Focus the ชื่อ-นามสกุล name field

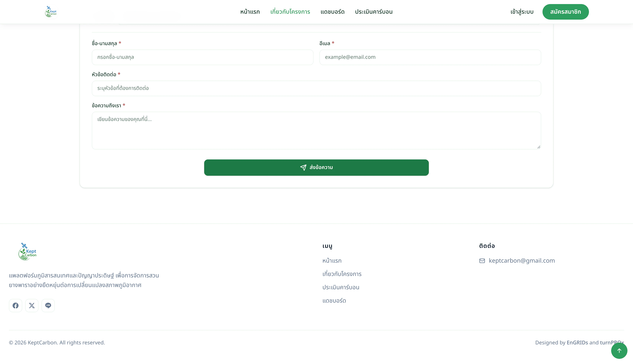click(x=203, y=57)
